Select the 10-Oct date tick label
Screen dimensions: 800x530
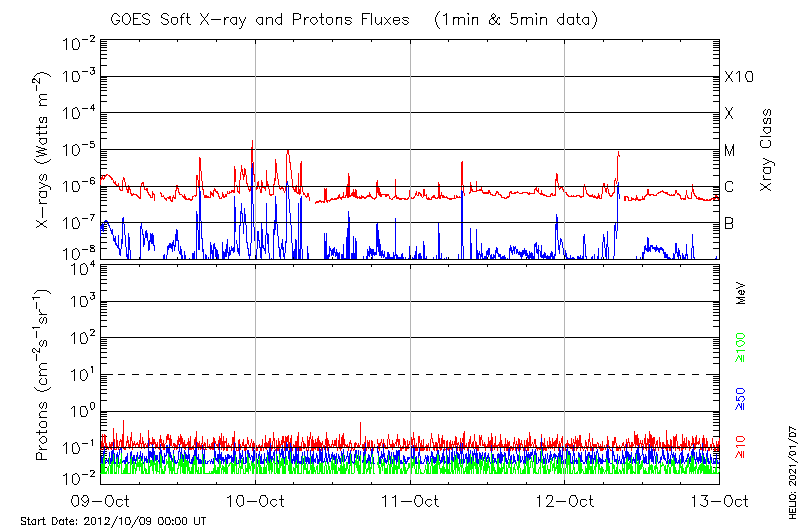click(x=255, y=500)
